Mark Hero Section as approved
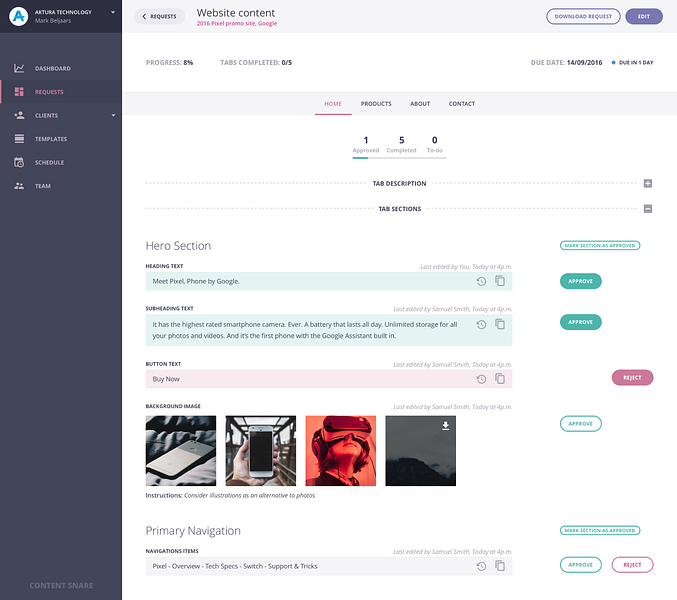The height and width of the screenshot is (600, 677). point(600,245)
